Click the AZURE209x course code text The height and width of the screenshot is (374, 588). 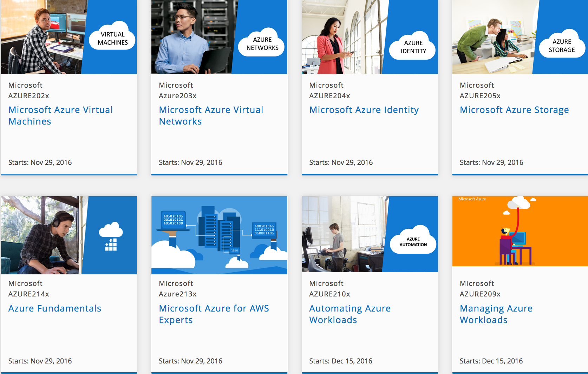pos(480,294)
